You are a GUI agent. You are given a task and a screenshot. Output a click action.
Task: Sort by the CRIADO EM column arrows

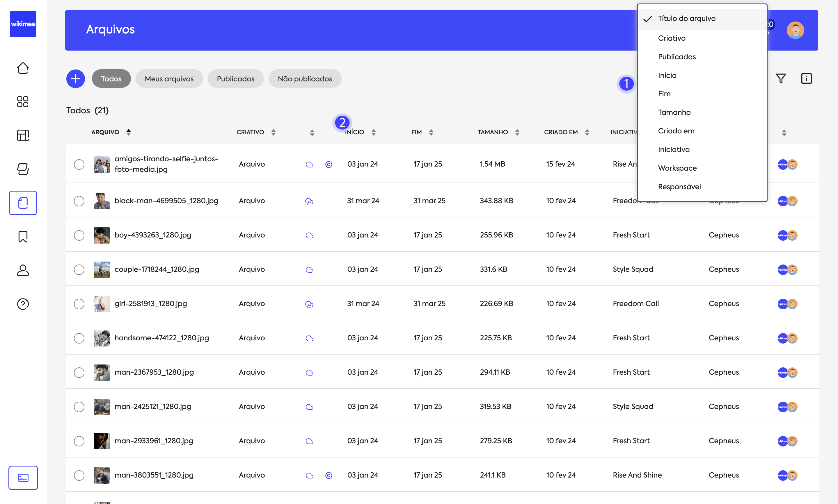(587, 133)
